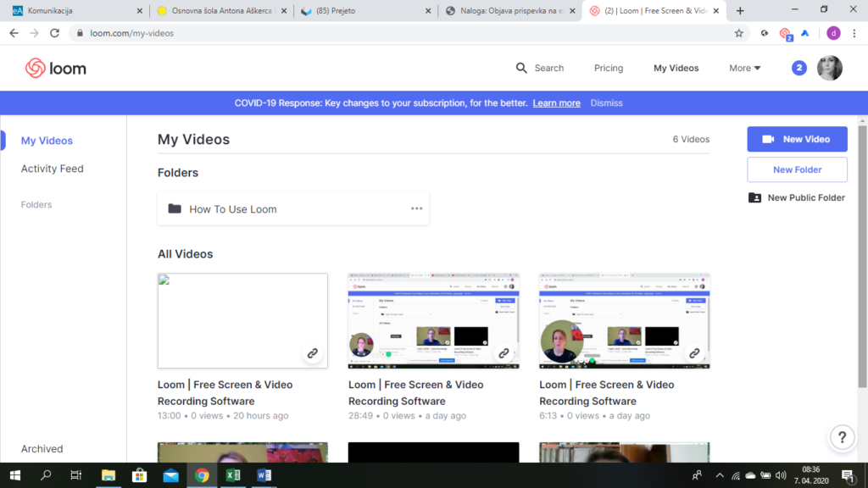Open Excel from the taskbar
Image resolution: width=868 pixels, height=488 pixels.
pyautogui.click(x=233, y=475)
